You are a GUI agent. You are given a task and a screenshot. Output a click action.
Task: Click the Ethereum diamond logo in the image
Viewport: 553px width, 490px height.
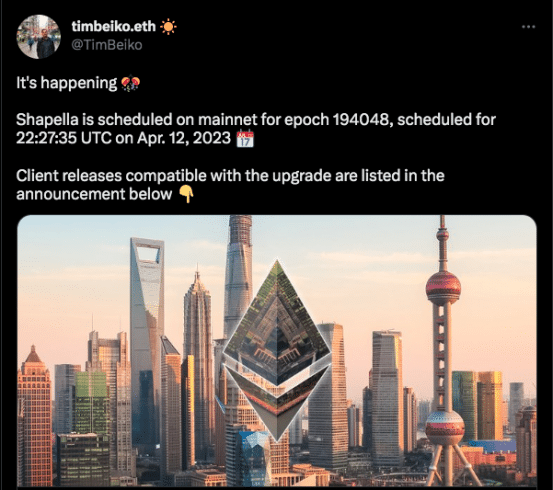tap(277, 350)
